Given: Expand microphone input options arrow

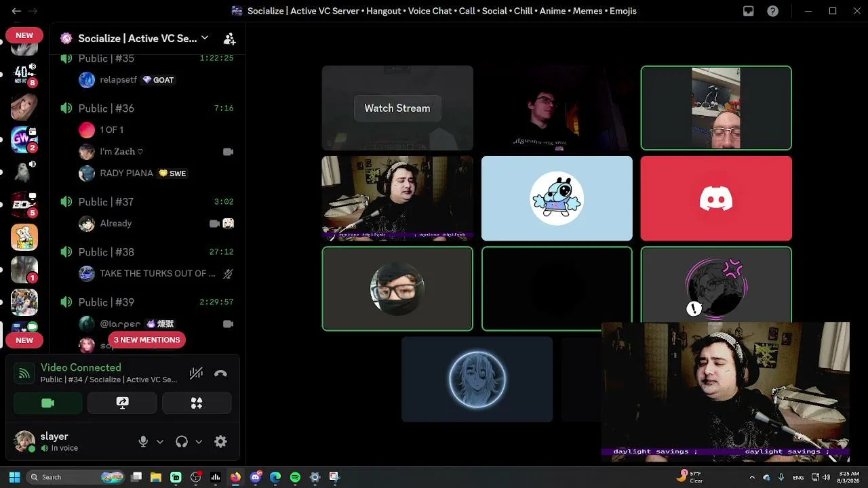Looking at the screenshot, I should point(160,442).
